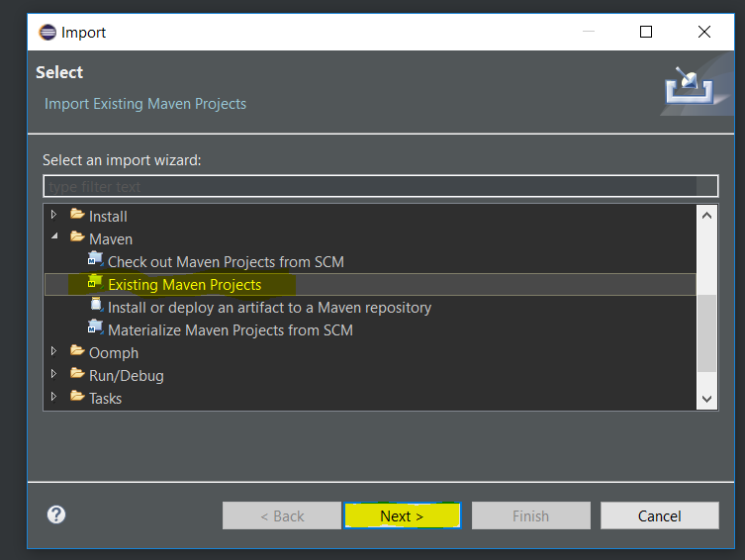This screenshot has width=745, height=560.
Task: Expand the Run/Debug category
Action: tap(53, 374)
